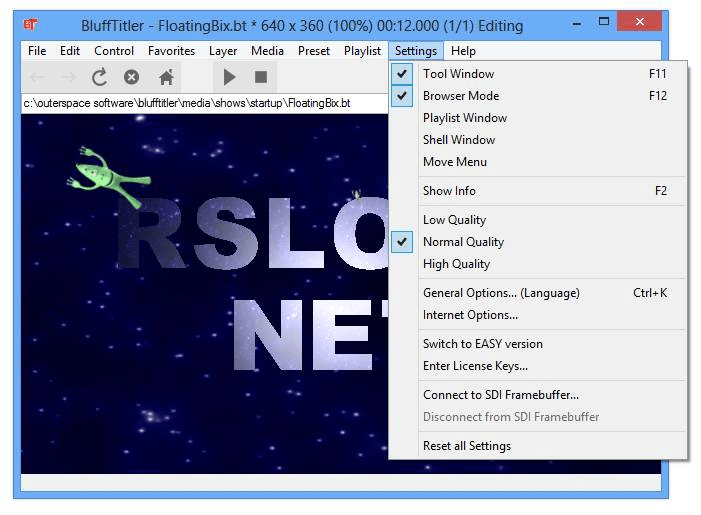Open the Media menu

click(267, 51)
